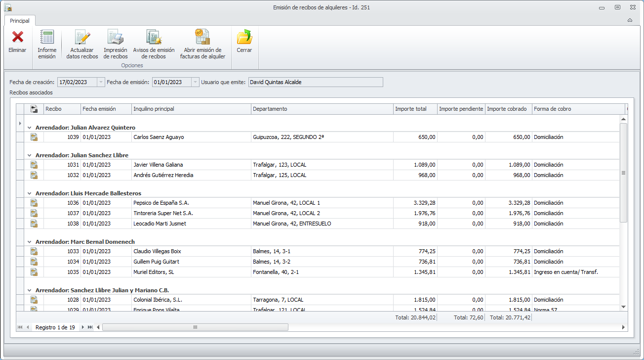
Task: Click receipt icon for row 1039
Action: click(34, 137)
